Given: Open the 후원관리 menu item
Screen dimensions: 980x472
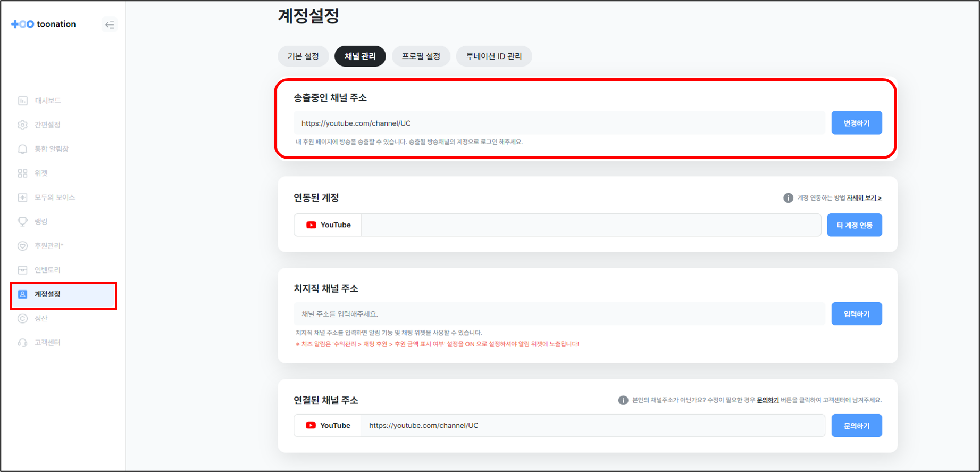Looking at the screenshot, I should point(49,246).
